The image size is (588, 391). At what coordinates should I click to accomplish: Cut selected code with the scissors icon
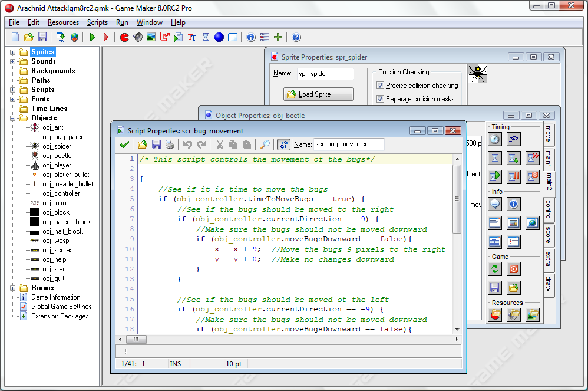(x=220, y=144)
